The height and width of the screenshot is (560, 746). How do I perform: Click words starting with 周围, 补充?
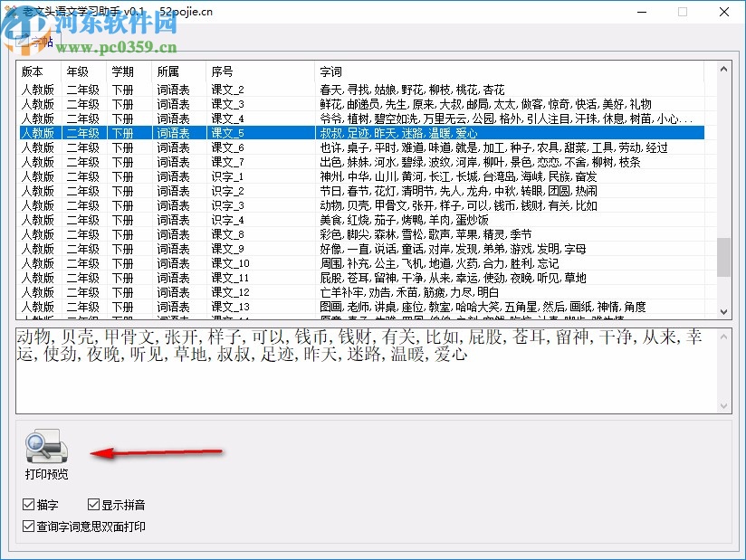pyautogui.click(x=439, y=263)
